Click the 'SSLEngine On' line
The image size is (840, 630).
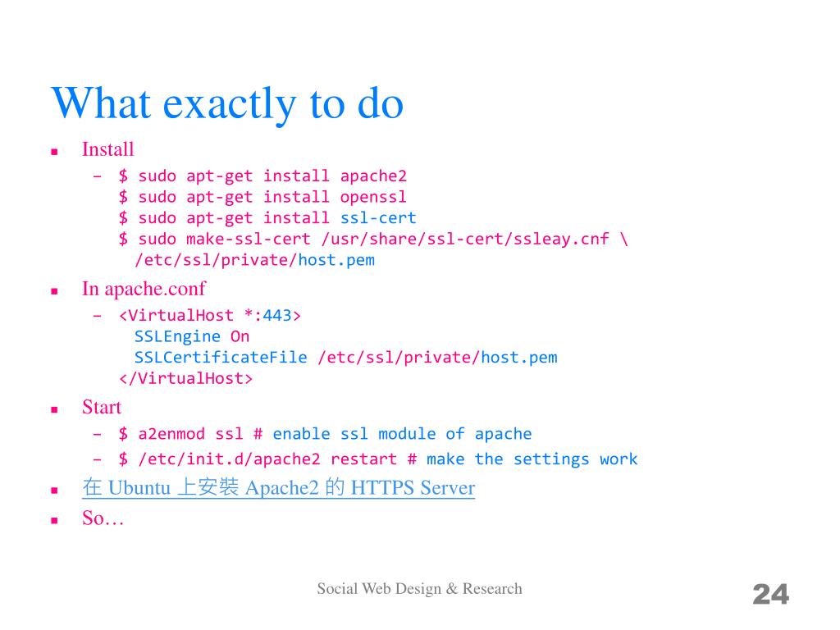pos(192,336)
